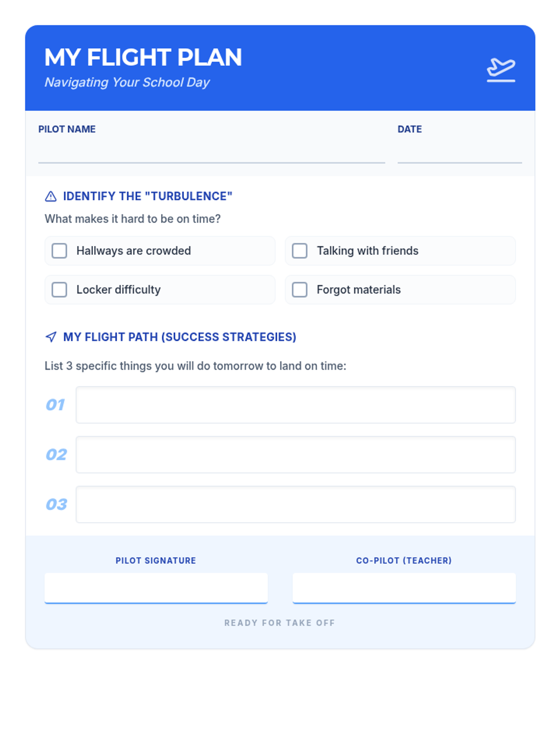Check the Hallways are crowded box
Screen dimensions: 560x747
click(59, 251)
